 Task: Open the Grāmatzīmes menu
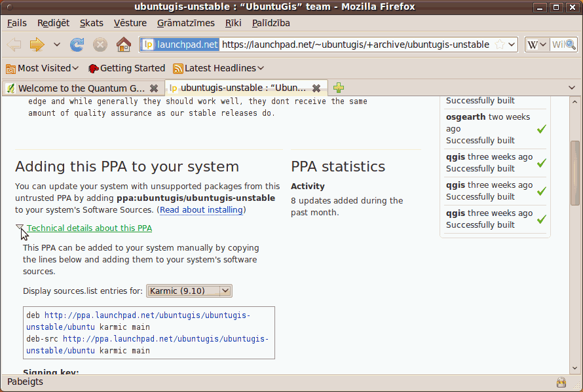click(x=186, y=23)
